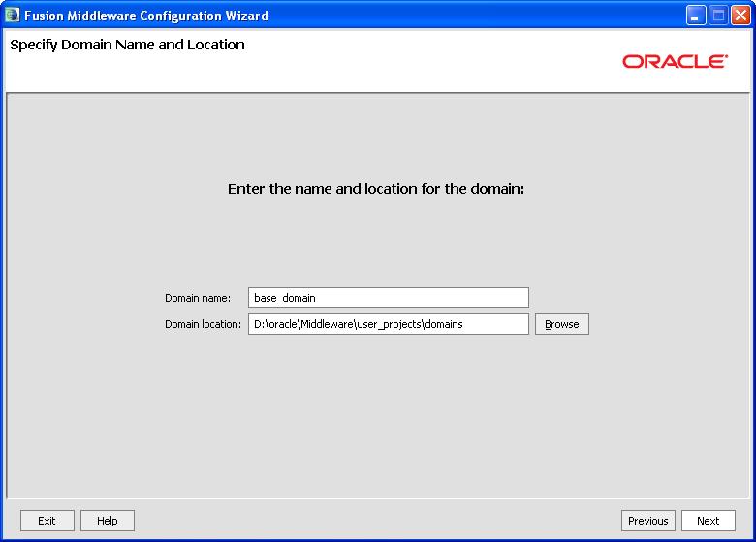Click the 'Fusion Middleware Configuration Wizard' title text
Screen dimensions: 756x542
click(146, 16)
